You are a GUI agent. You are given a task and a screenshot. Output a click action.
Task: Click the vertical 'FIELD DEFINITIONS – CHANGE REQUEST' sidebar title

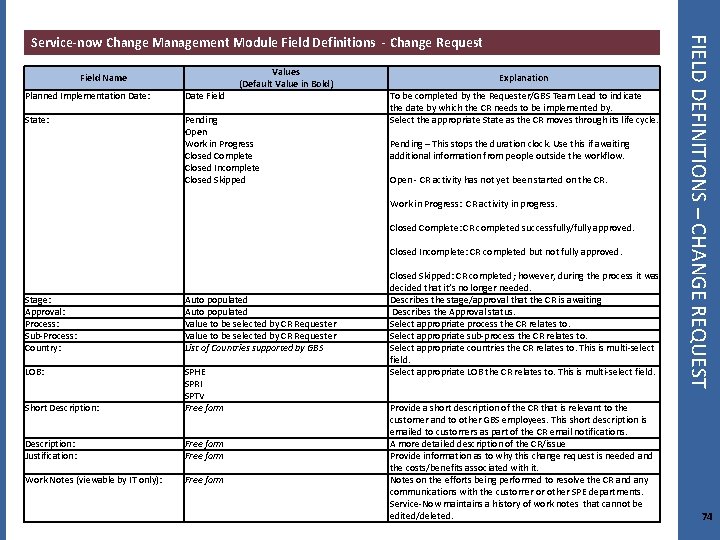point(698,212)
